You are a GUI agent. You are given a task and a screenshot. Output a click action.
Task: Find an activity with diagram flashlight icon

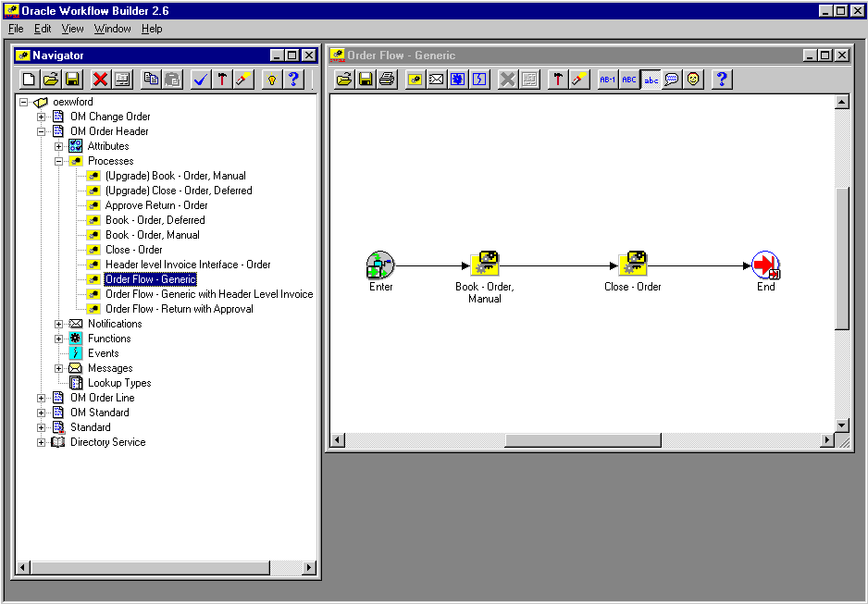click(x=579, y=80)
